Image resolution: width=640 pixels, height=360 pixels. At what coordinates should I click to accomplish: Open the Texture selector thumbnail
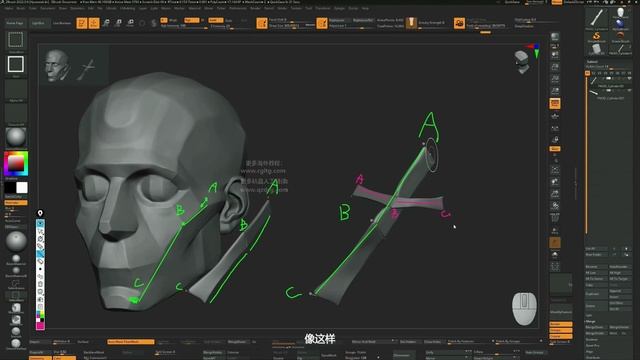click(x=16, y=113)
